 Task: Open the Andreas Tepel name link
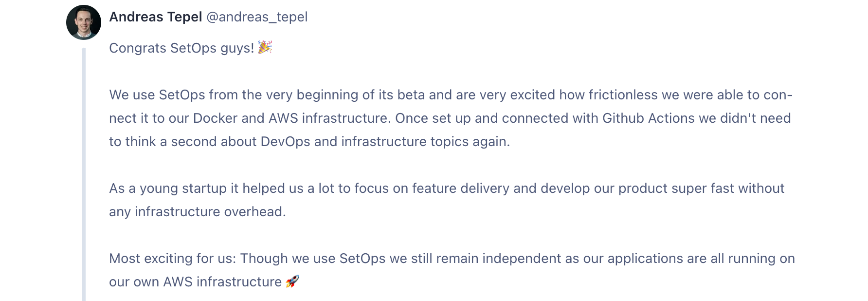(156, 17)
